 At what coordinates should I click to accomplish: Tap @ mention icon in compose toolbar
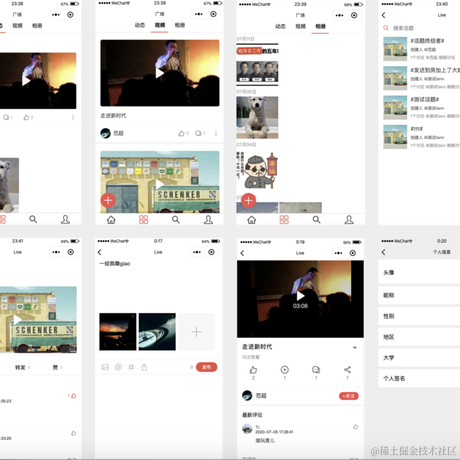[x=118, y=367]
